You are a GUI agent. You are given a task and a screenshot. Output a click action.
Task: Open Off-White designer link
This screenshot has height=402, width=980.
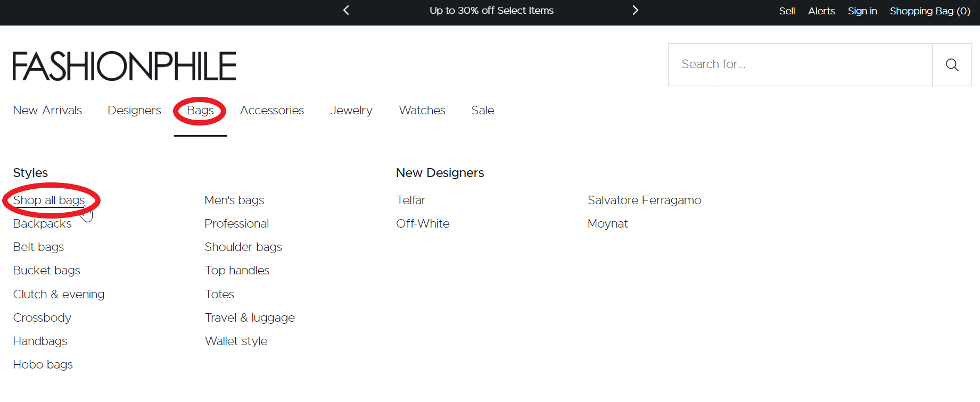coord(423,223)
